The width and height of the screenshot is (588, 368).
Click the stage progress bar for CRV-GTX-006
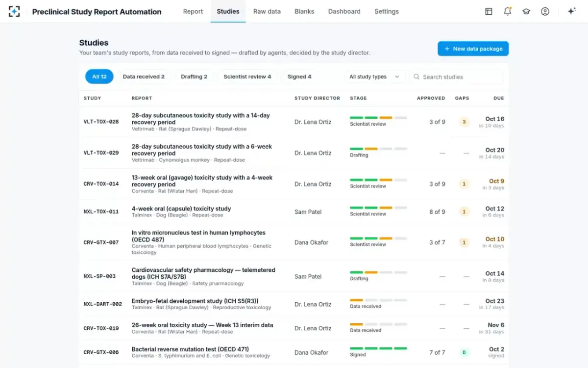click(378, 348)
